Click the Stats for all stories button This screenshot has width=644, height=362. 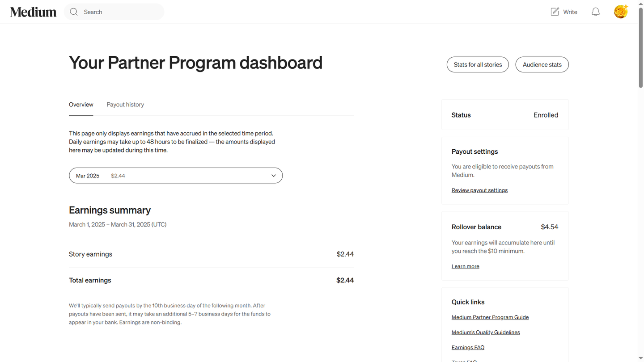pyautogui.click(x=478, y=65)
